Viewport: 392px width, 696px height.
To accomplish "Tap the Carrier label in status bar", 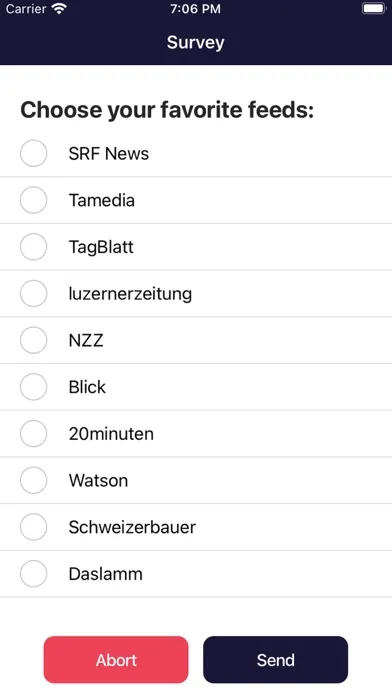I will pyautogui.click(x=26, y=8).
